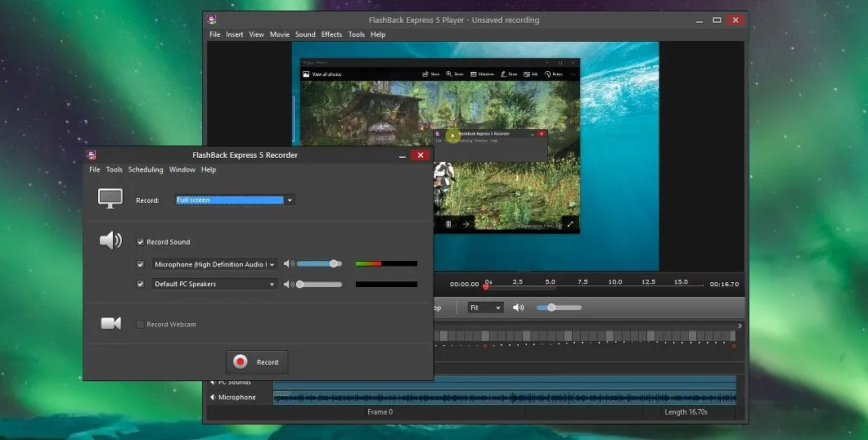Mute microphone via its volume speaker icon
The width and height of the screenshot is (868, 440).
pos(289,263)
